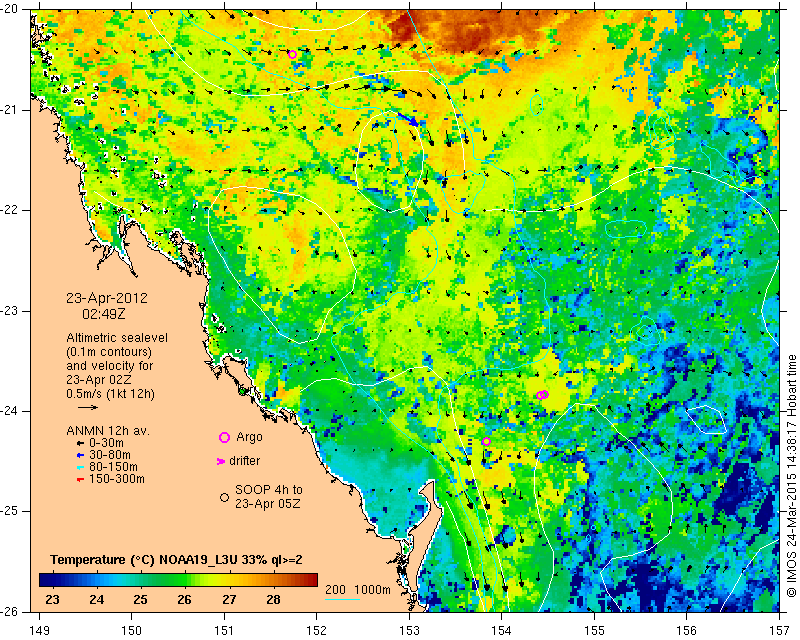Viewport: 800px width, 640px height.
Task: Click the colorbar tick label 26
Action: click(184, 599)
